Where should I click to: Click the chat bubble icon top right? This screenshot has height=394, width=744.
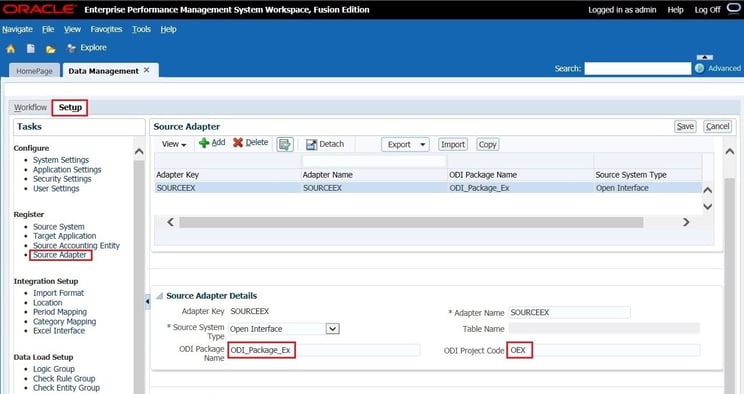click(734, 9)
